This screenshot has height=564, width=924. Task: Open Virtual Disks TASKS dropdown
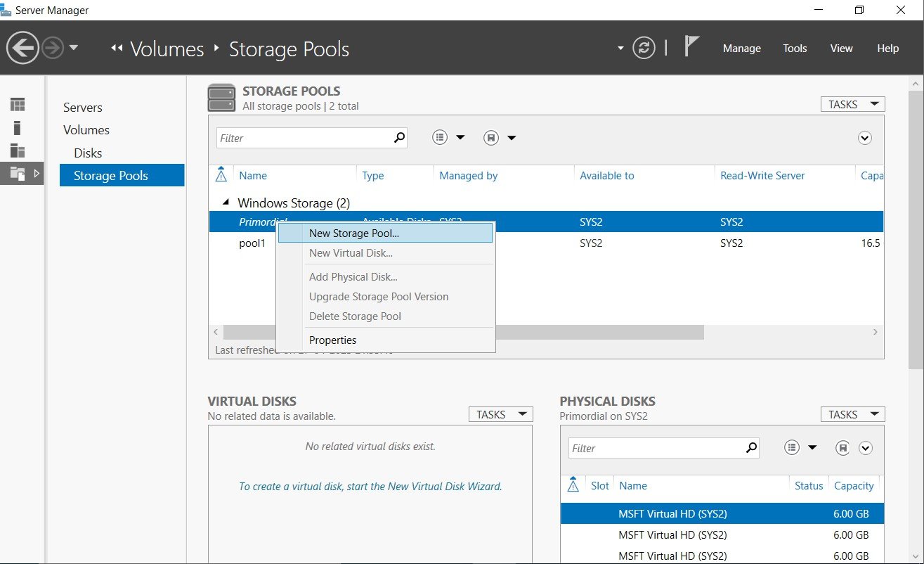500,414
